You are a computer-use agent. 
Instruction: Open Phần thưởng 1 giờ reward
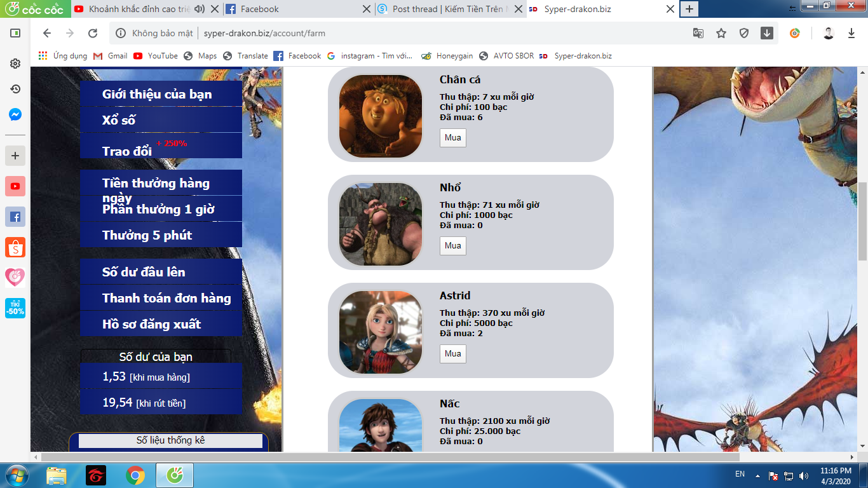161,209
